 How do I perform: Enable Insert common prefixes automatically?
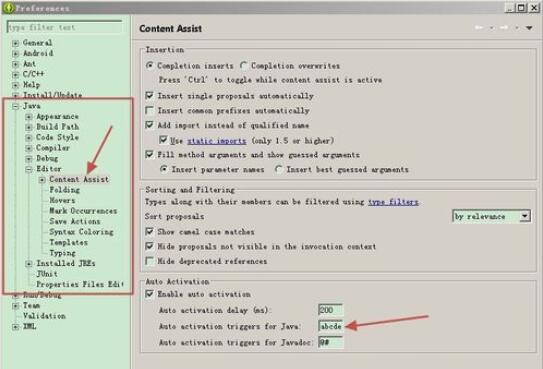point(150,110)
